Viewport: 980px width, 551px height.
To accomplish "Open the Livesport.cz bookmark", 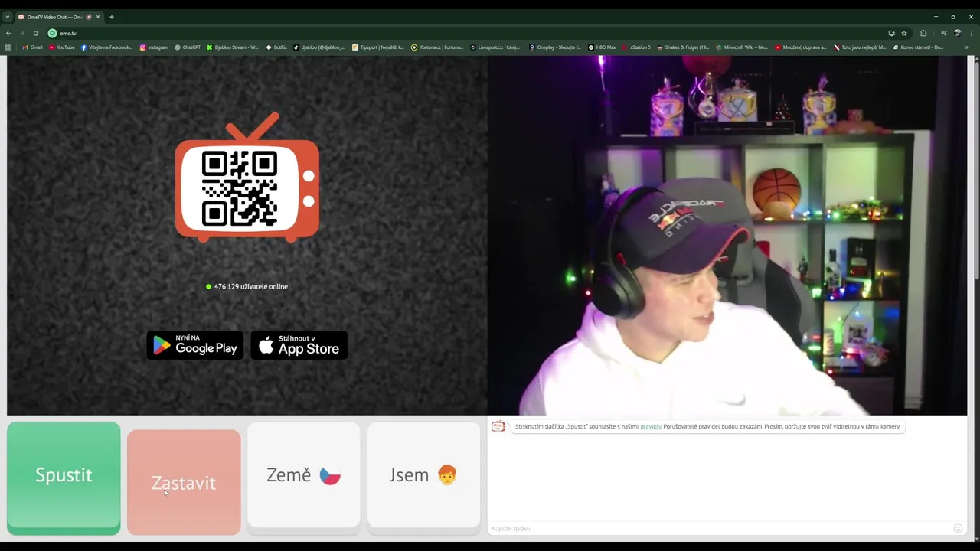I will 495,47.
